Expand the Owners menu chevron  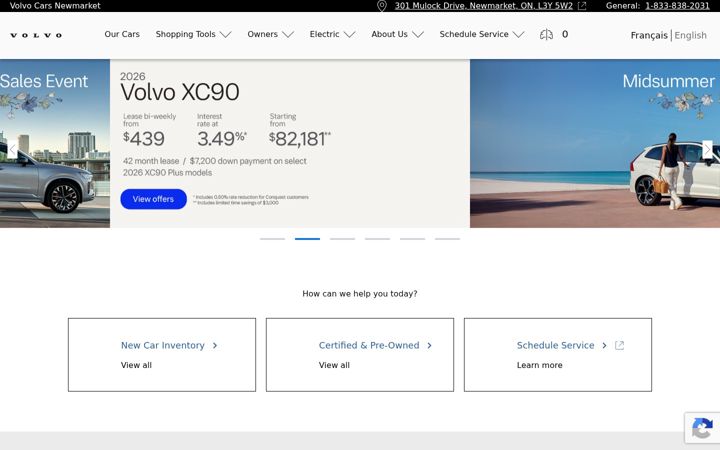click(x=288, y=34)
